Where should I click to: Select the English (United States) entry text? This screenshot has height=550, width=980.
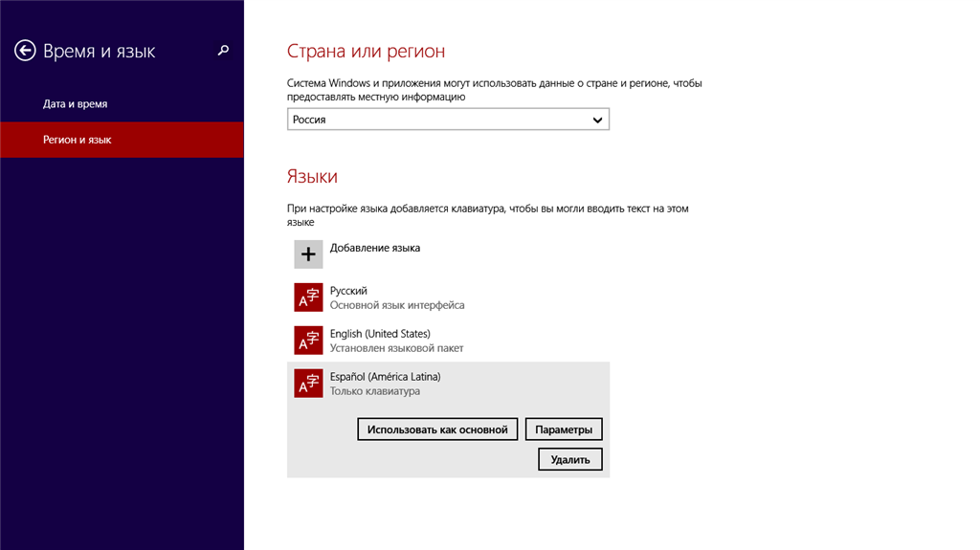pyautogui.click(x=380, y=334)
